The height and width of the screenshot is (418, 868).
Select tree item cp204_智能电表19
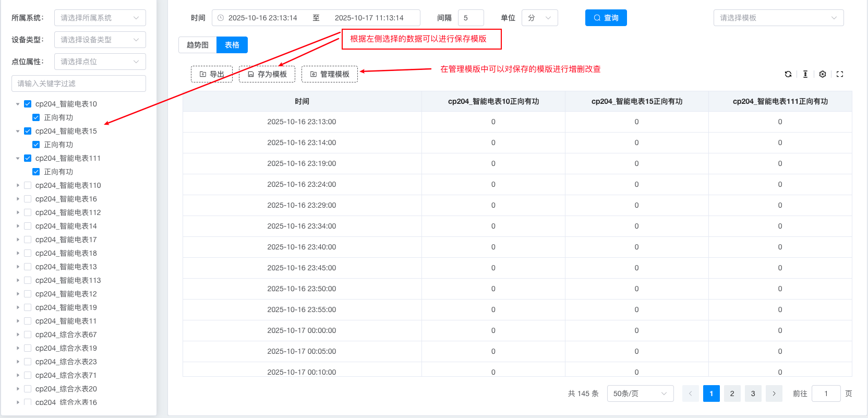pos(66,307)
